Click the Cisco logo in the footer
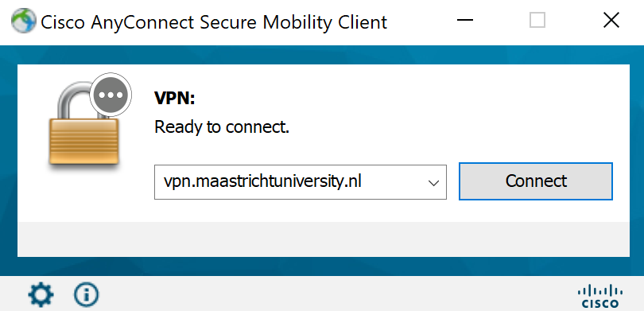The width and height of the screenshot is (644, 311). (600, 296)
